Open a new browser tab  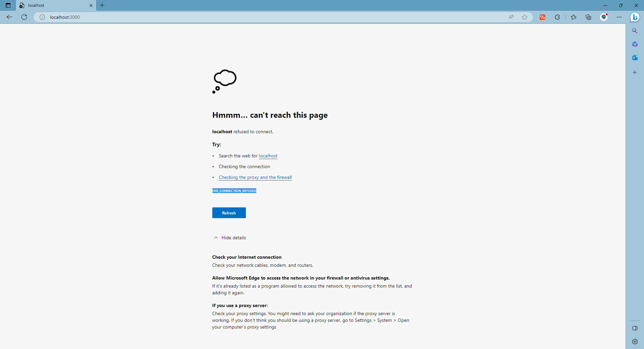click(102, 5)
